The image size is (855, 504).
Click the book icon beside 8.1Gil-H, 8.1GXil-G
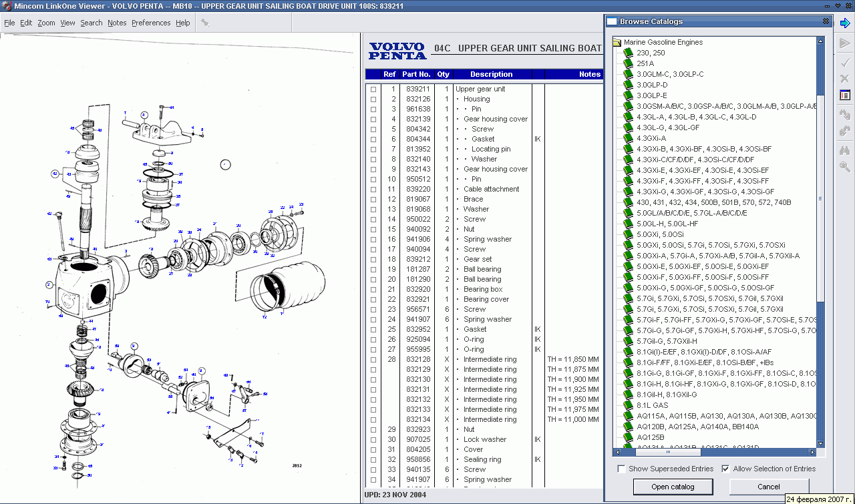(x=628, y=395)
